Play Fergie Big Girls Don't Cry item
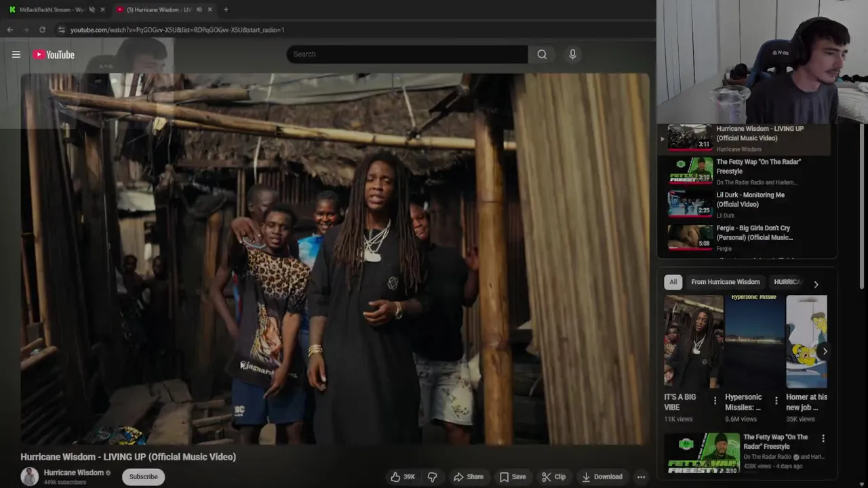Screen dimensions: 868x488 point(745,238)
